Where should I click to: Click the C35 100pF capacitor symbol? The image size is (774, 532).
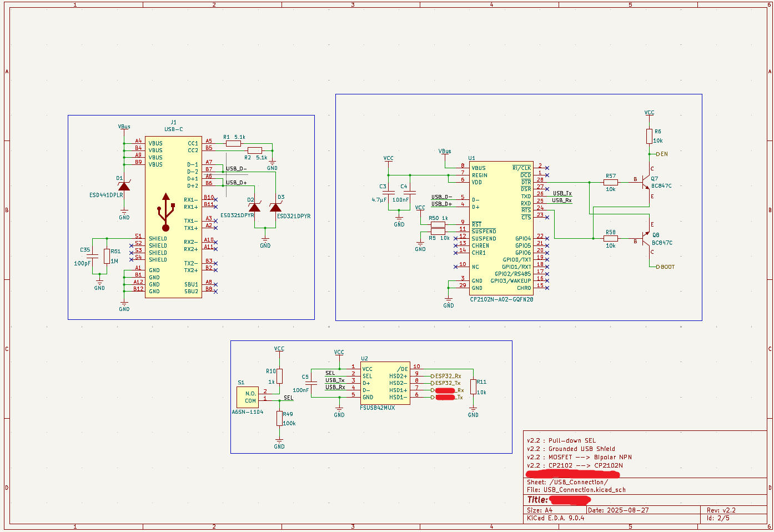pos(92,256)
